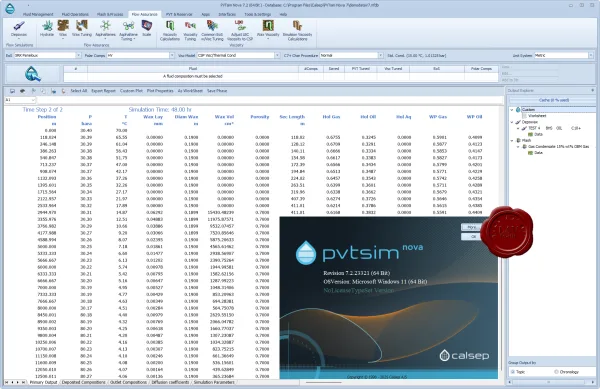Switch to the Fluid Management ribbon tab

38,14
